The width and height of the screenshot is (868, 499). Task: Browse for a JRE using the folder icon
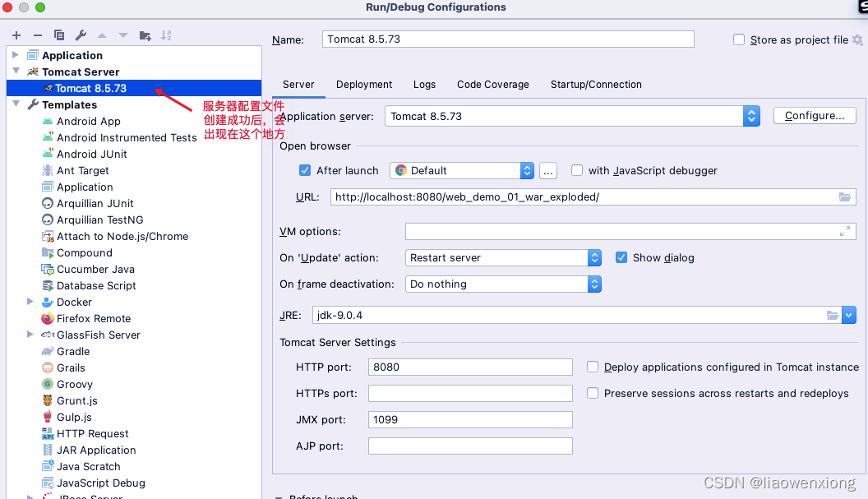[x=833, y=315]
